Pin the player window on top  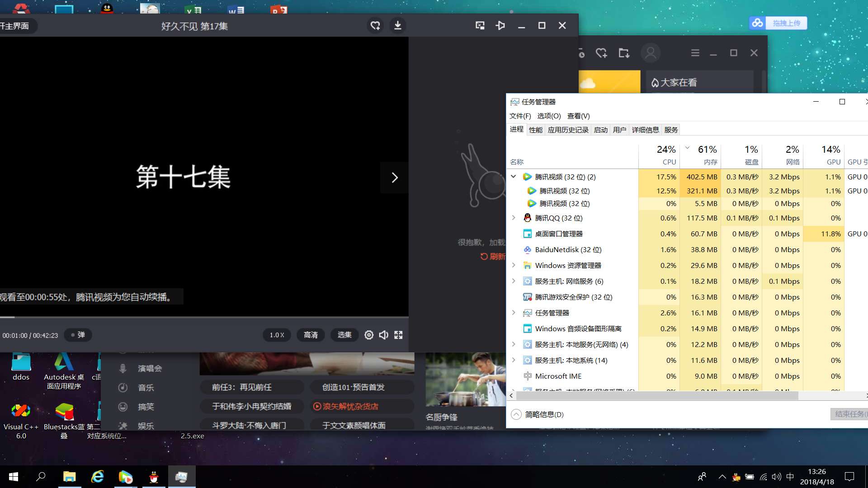tap(500, 26)
